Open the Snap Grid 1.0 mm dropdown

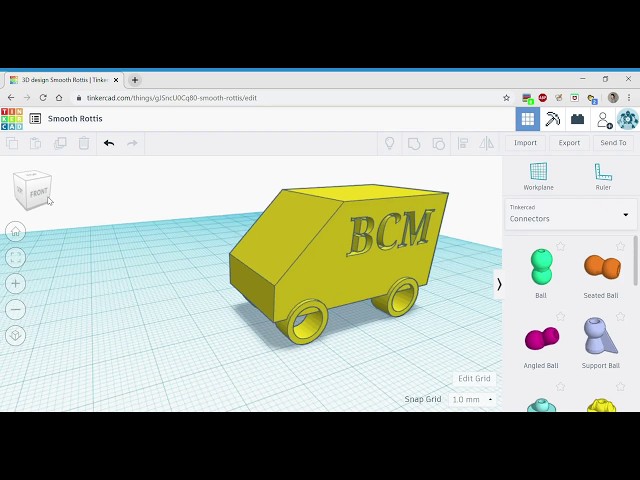pos(472,399)
